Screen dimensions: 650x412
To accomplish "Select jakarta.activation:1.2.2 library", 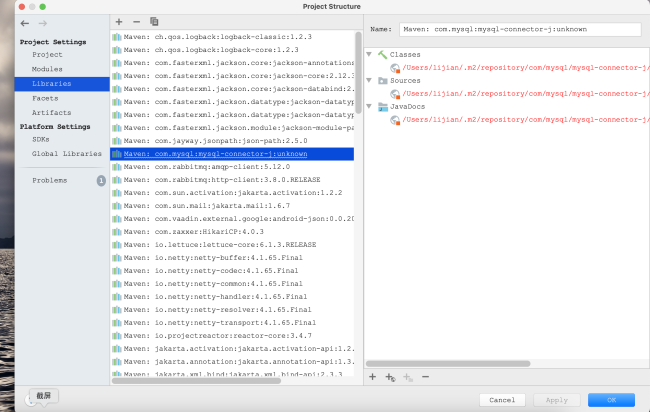I will coord(232,193).
